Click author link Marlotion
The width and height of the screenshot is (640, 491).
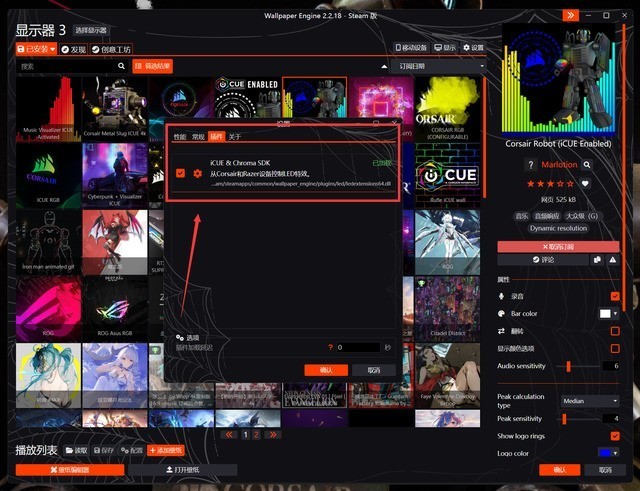coord(559,165)
